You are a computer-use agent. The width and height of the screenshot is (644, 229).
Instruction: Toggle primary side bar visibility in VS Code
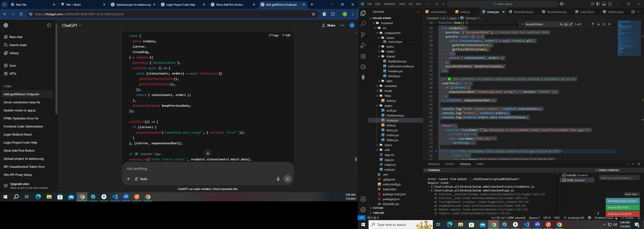[598, 4]
